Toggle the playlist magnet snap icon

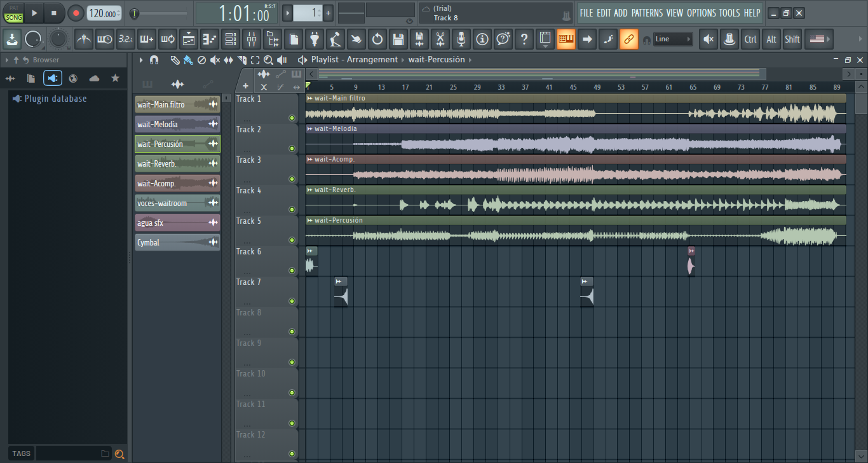tap(154, 60)
